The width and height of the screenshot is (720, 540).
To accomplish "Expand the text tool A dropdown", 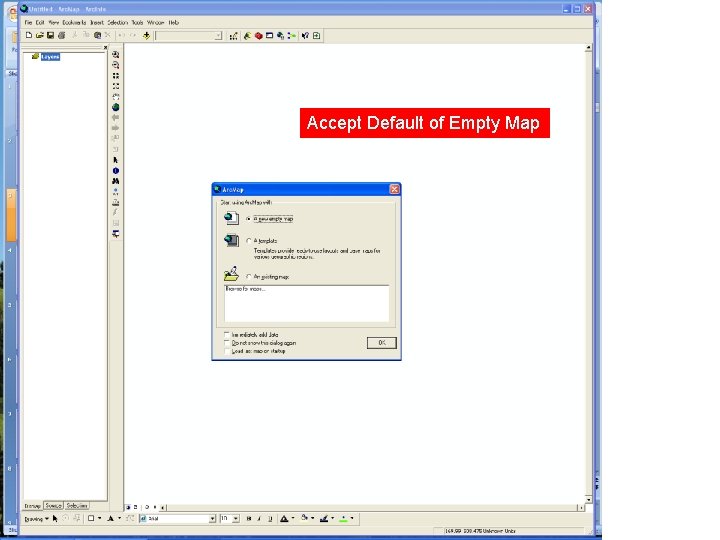I will 119,518.
